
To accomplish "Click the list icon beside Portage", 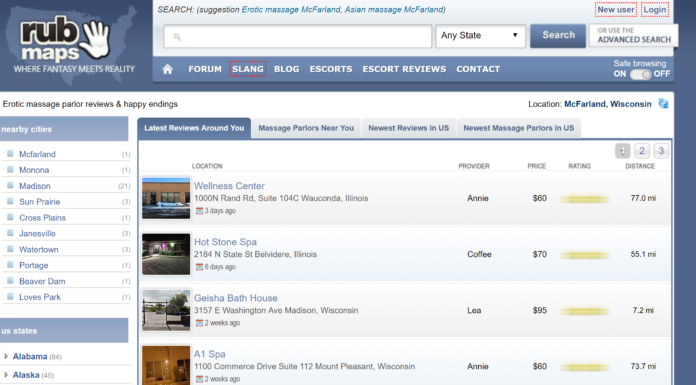I will pos(10,265).
